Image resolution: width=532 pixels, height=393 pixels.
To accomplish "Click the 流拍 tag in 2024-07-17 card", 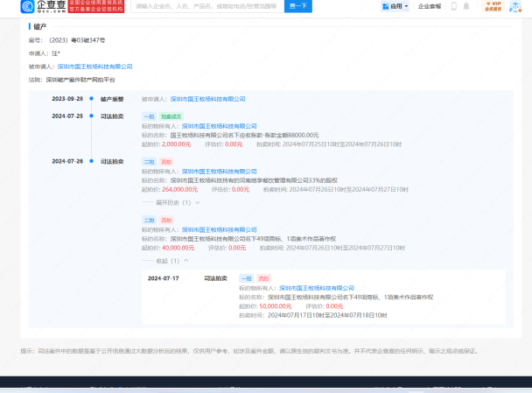I will tap(263, 278).
